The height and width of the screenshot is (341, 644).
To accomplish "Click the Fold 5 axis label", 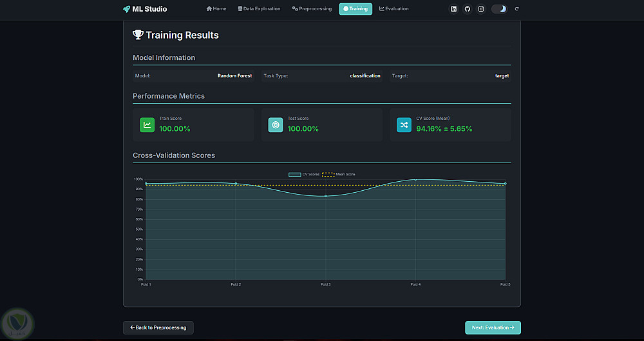I will pyautogui.click(x=505, y=285).
